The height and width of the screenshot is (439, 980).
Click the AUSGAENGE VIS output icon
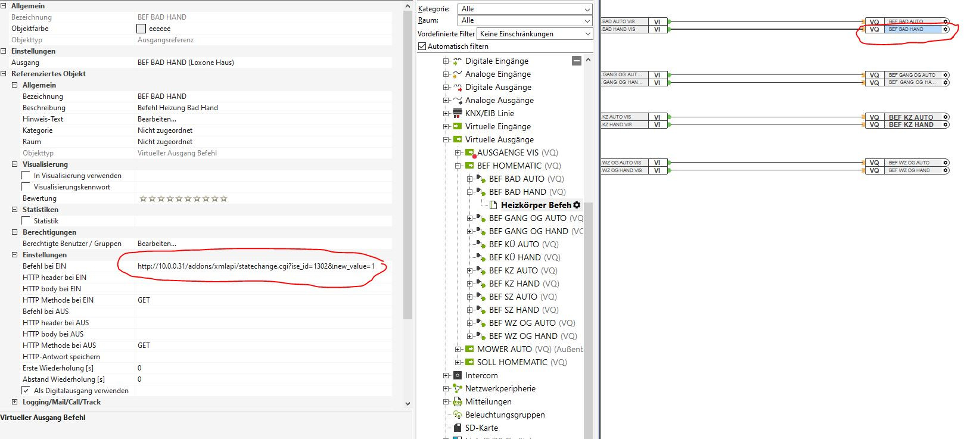pyautogui.click(x=469, y=152)
